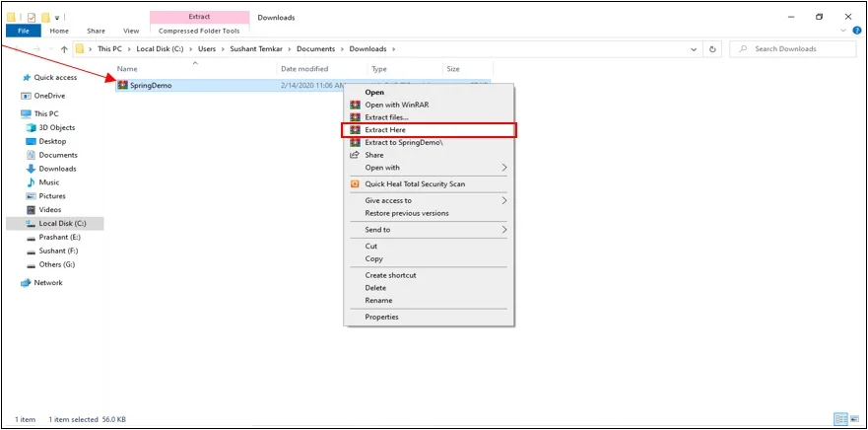Image resolution: width=868 pixels, height=430 pixels.
Task: Open 3D Objects in the sidebar
Action: 51,127
